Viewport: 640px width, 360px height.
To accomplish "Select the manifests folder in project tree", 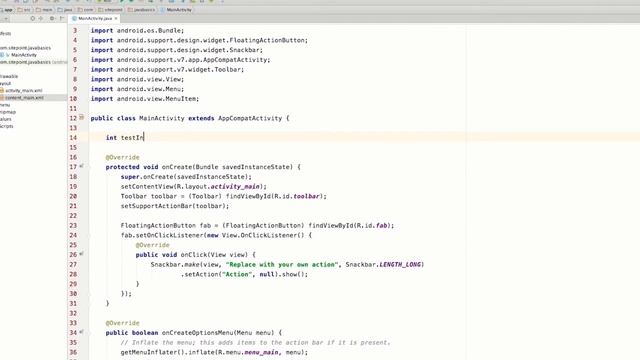I will (x=6, y=33).
